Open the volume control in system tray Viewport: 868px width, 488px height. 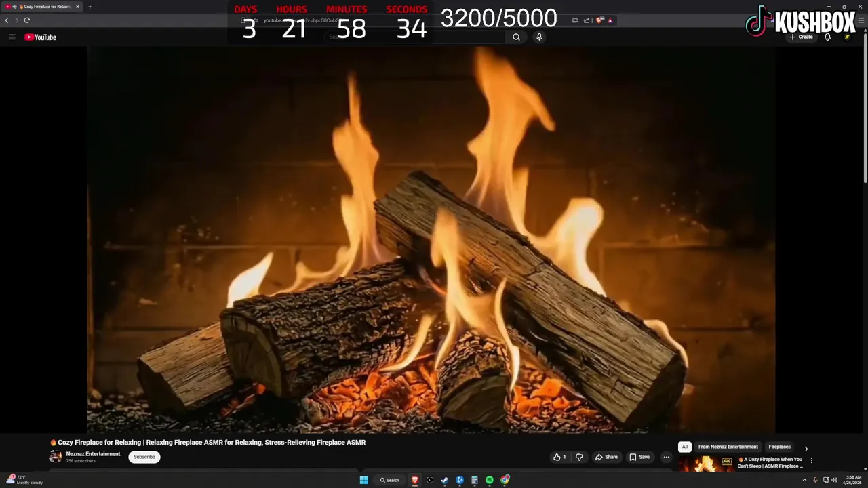point(834,480)
